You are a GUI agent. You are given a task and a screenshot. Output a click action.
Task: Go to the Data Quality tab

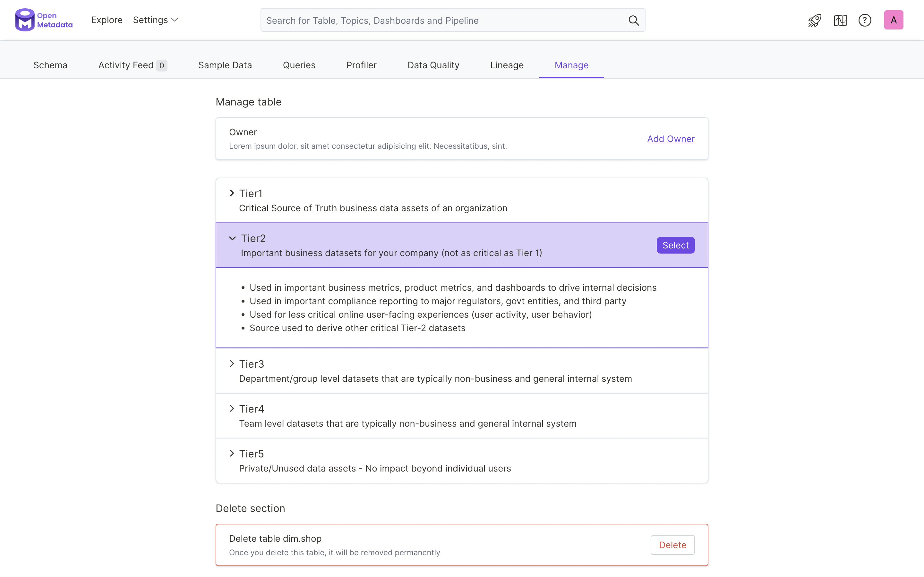pos(433,65)
